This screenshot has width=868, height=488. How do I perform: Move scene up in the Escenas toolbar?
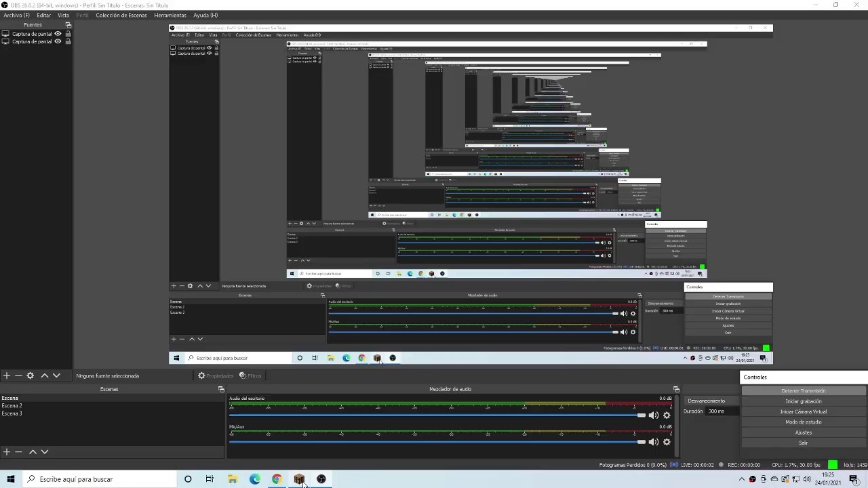33,451
